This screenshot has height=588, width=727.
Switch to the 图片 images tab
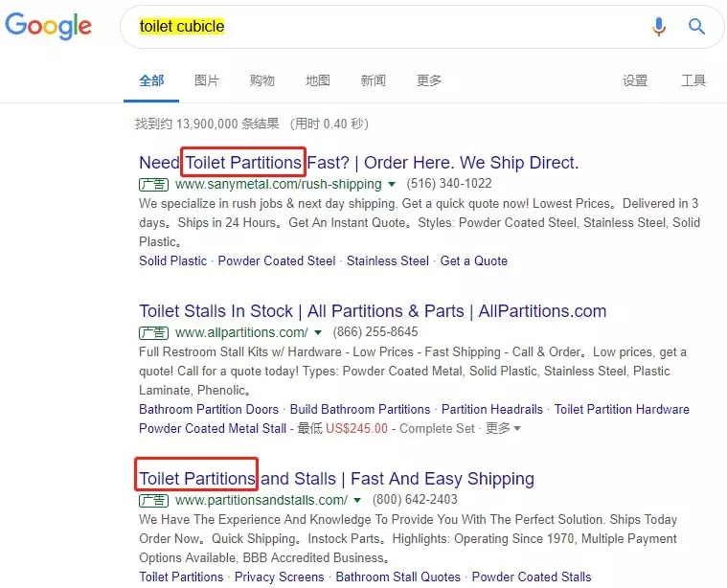coord(207,80)
